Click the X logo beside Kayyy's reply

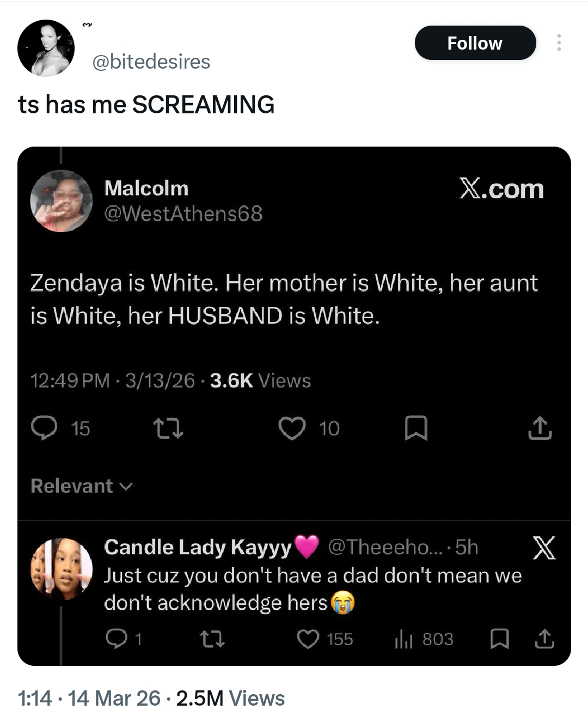tap(544, 548)
